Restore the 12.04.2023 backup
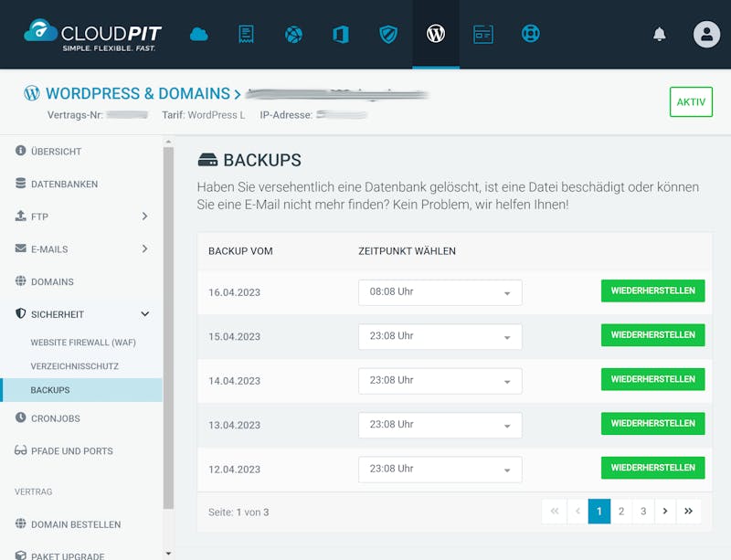The width and height of the screenshot is (731, 560). 652,468
